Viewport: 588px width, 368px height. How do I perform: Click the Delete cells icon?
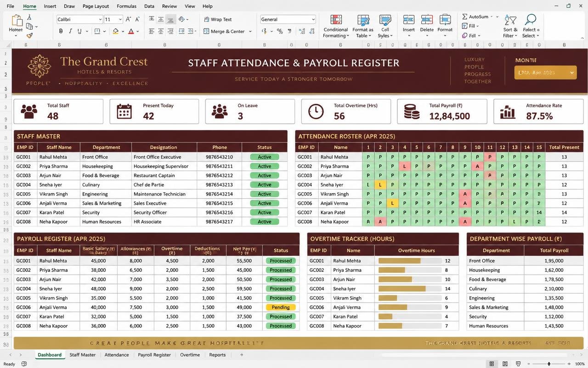tap(427, 20)
